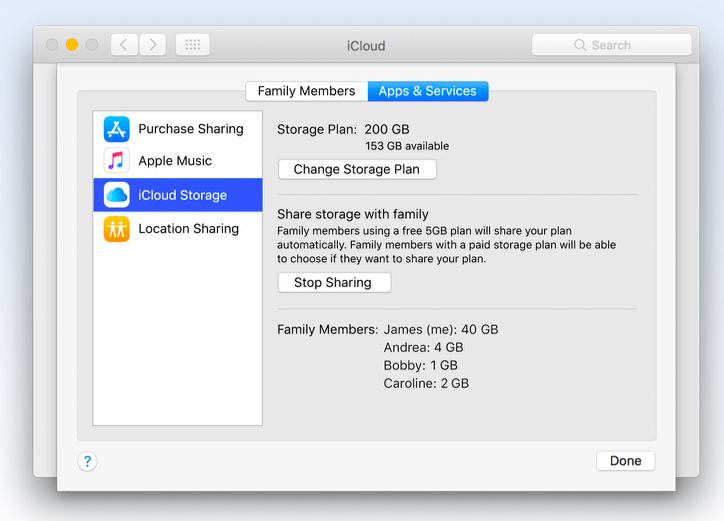Click the Share storage with family heading
Viewport: 724px width, 521px height.
tap(353, 214)
